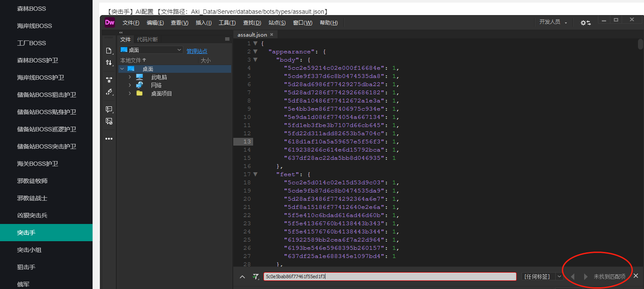Click the Open Documents icon in left toolbar
The height and width of the screenshot is (289, 644).
pyautogui.click(x=109, y=51)
